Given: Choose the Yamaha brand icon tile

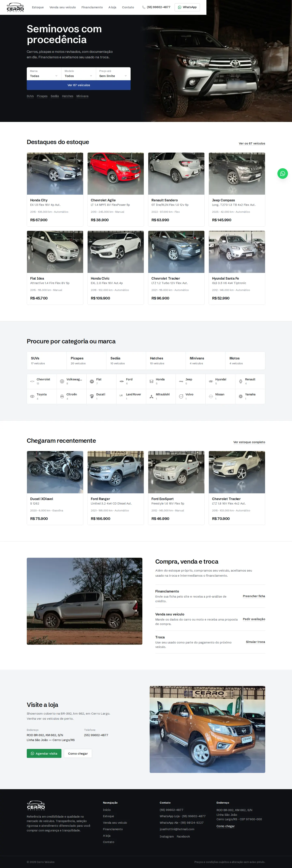Looking at the screenshot, I should (250, 396).
